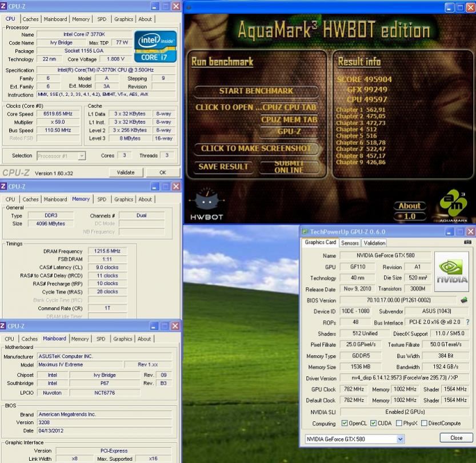
Task: Click the Core Speed value 6519.65 MHz
Action: 58,114
